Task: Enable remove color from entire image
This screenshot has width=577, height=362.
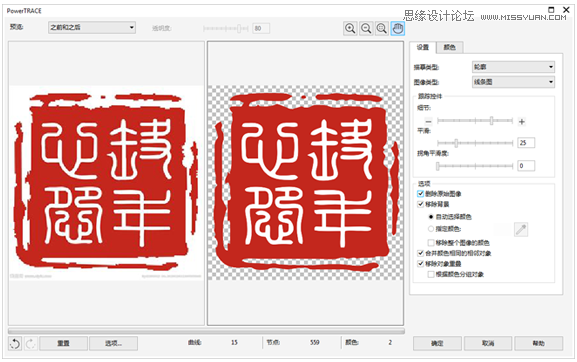Action: pos(431,242)
